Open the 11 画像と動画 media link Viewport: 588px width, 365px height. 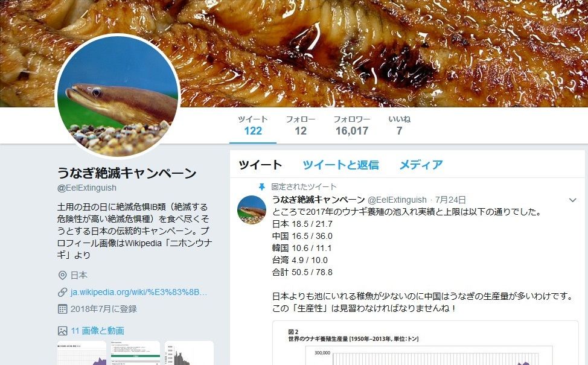click(98, 331)
